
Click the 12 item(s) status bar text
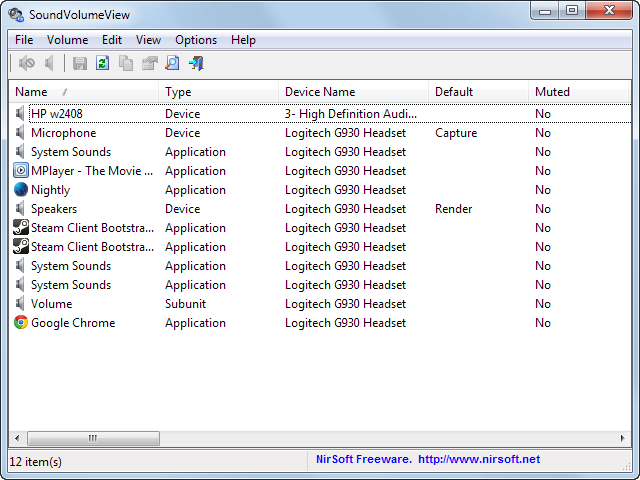[x=36, y=462]
